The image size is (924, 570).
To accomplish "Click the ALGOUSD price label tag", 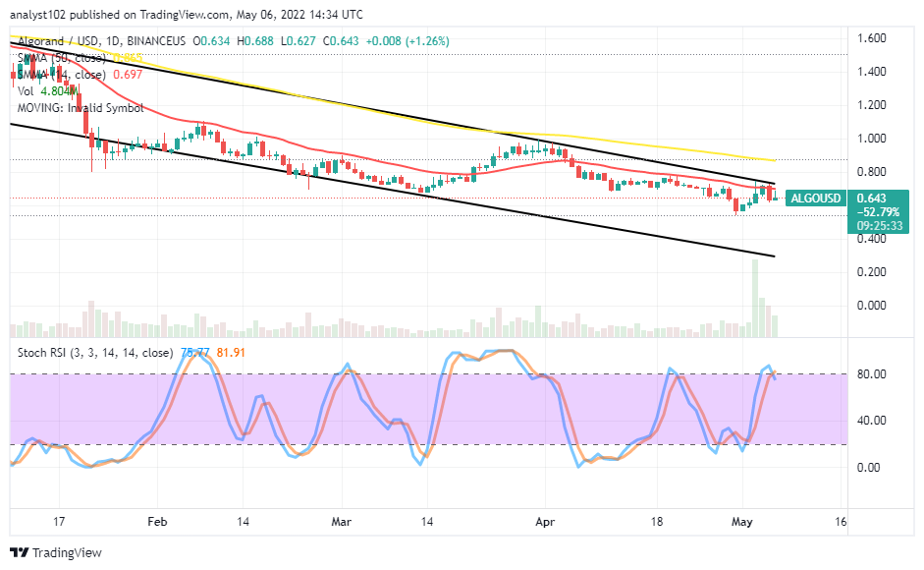I will [816, 199].
